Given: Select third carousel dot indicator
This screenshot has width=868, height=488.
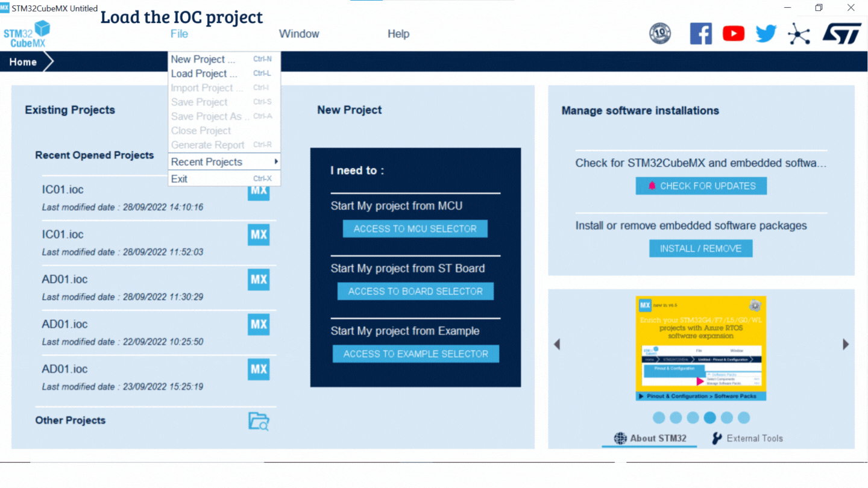Looking at the screenshot, I should click(x=693, y=418).
